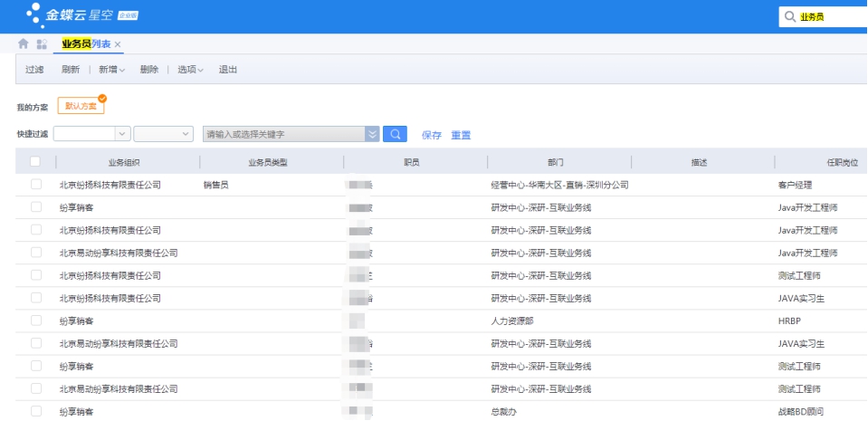
Task: Click 退出 to exit list
Action: [228, 69]
